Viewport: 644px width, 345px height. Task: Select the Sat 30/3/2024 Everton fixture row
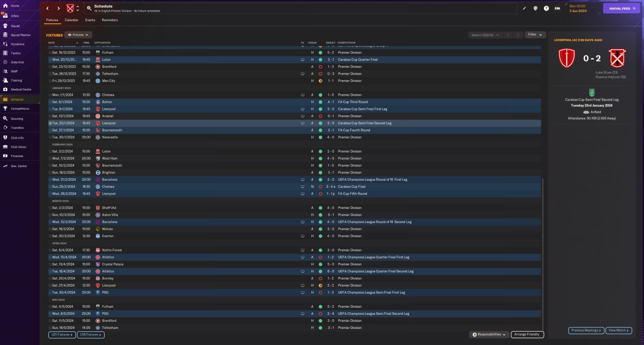(x=294, y=236)
